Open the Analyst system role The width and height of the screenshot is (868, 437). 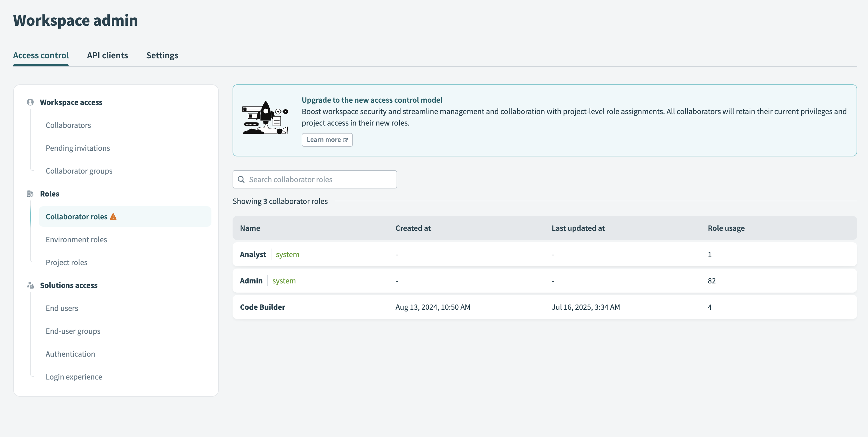(253, 255)
